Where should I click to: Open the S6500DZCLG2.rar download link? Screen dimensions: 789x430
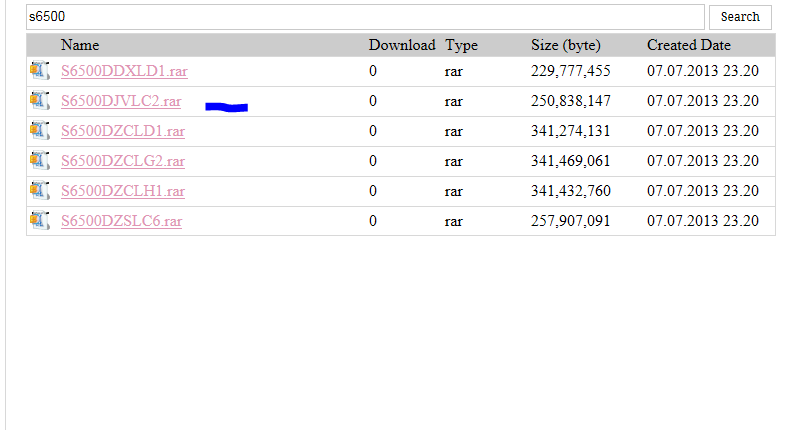click(x=123, y=161)
